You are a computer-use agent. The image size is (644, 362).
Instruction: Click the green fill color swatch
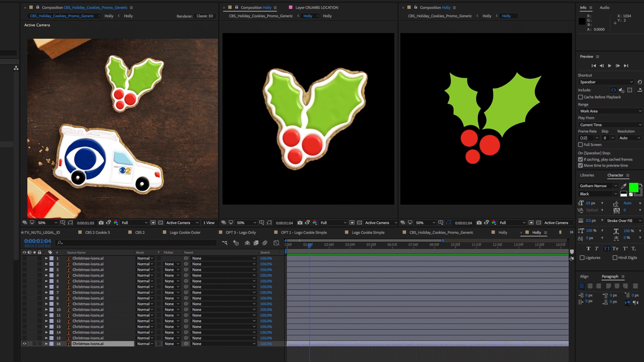pos(633,188)
